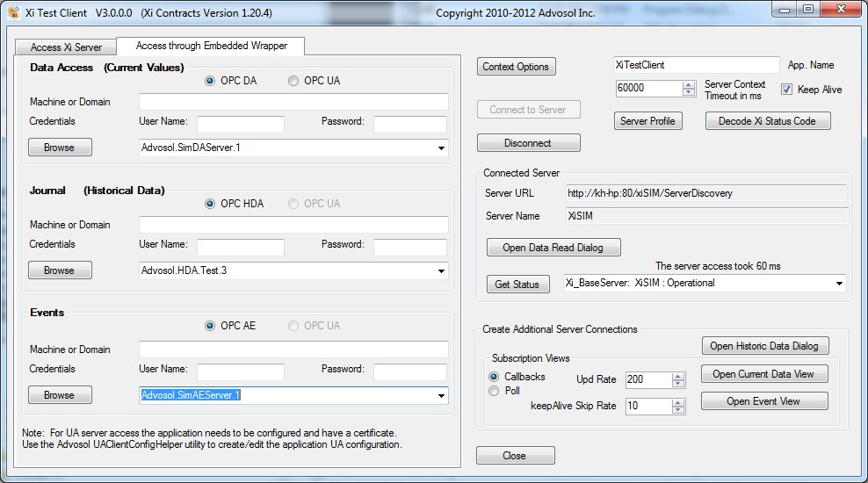Maximize the Xi Test Client window
Image resolution: width=868 pixels, height=483 pixels.
coord(808,10)
